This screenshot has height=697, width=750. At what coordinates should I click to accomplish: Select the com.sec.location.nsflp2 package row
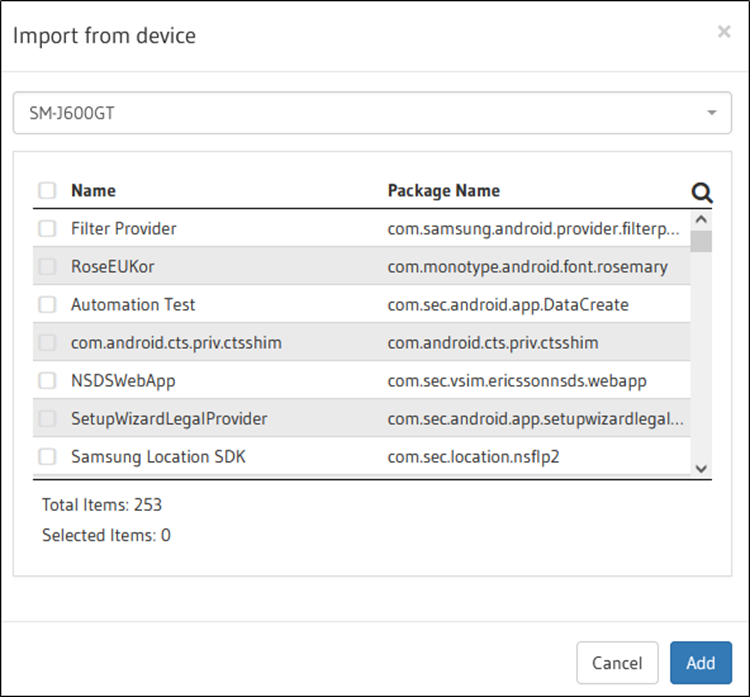pos(362,457)
